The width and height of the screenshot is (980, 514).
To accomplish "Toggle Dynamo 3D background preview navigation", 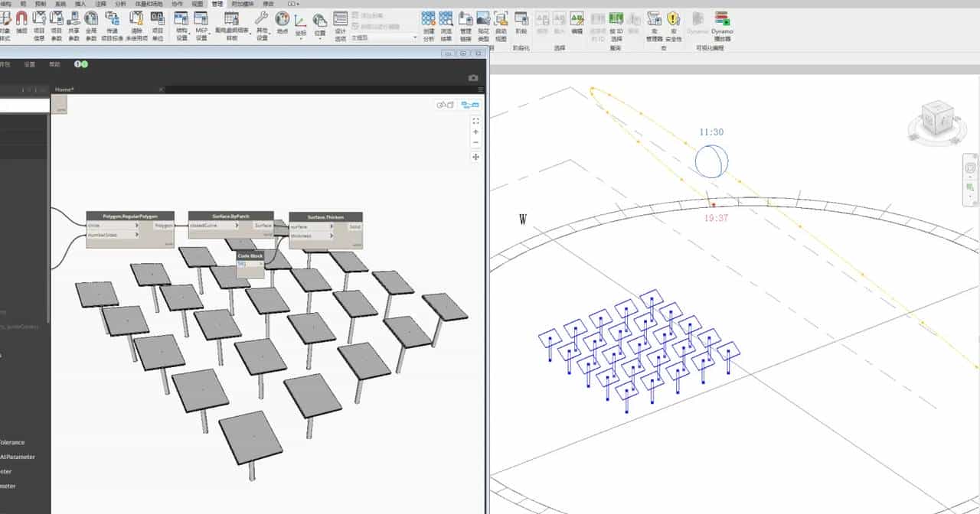I will coord(445,105).
